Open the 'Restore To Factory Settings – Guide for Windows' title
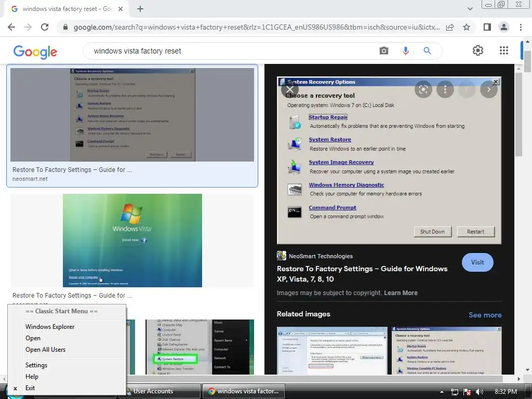 [362, 274]
